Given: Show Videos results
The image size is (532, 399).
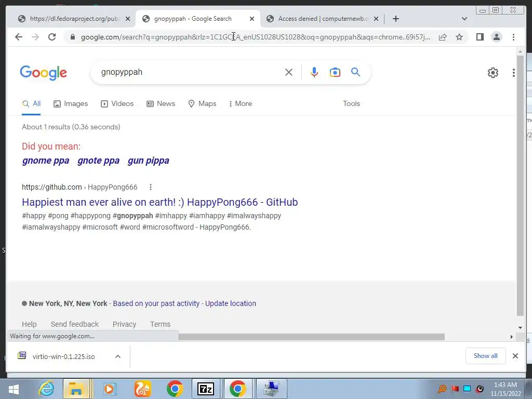Looking at the screenshot, I should click(117, 104).
